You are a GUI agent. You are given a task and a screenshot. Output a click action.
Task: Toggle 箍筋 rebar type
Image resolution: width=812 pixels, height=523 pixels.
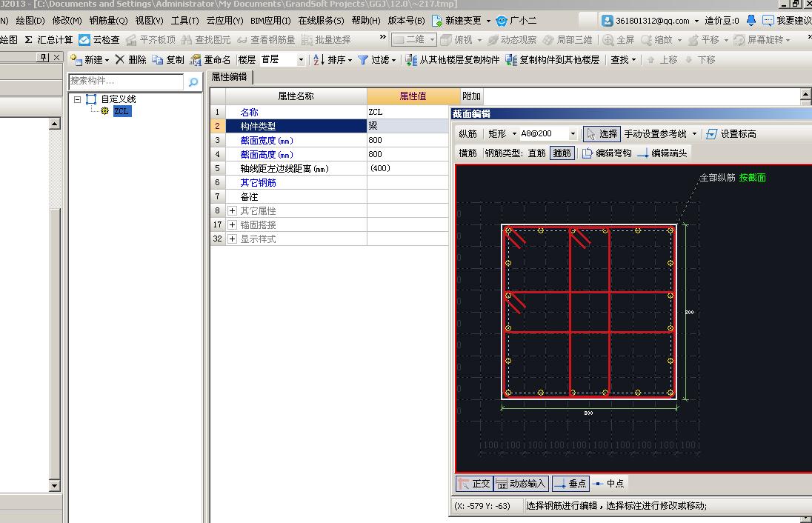[x=562, y=153]
